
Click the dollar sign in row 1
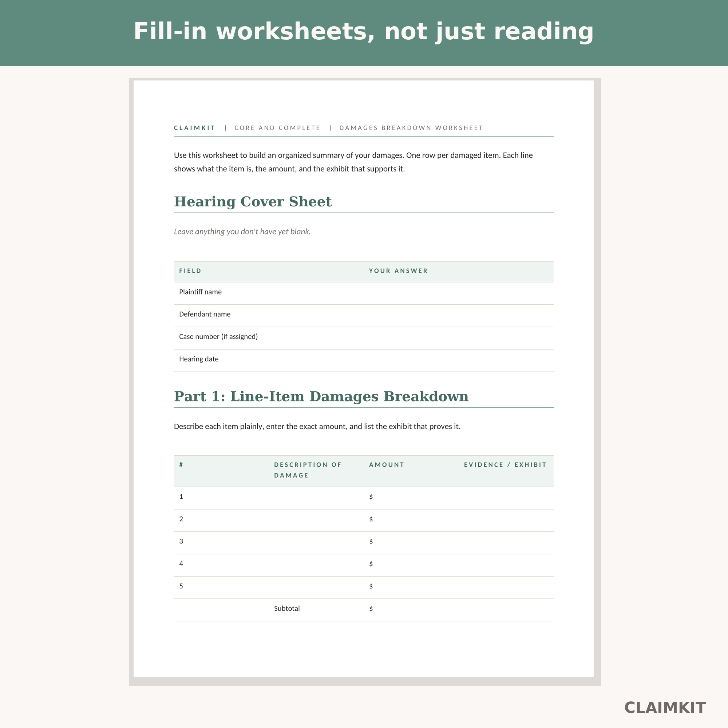[x=371, y=497]
